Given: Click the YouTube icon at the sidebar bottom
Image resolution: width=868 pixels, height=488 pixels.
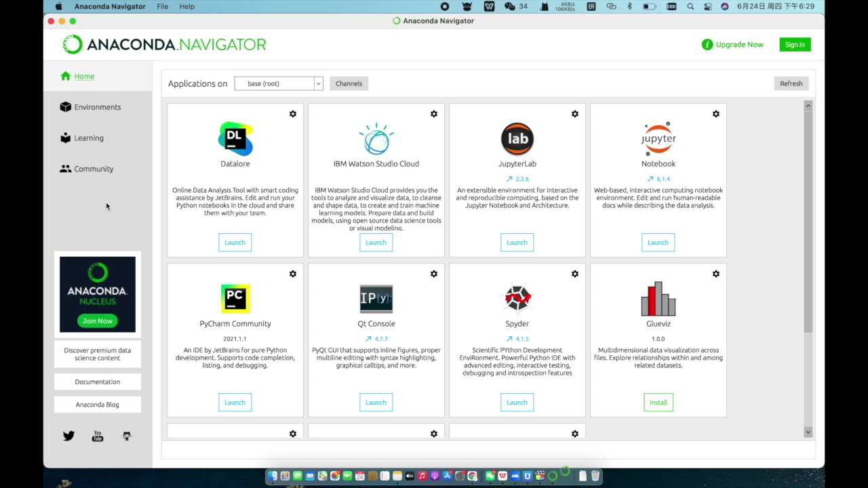Looking at the screenshot, I should coord(97,436).
